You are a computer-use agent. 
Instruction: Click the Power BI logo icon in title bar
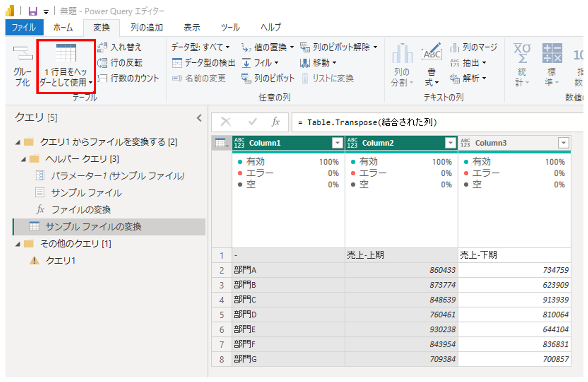coord(10,11)
